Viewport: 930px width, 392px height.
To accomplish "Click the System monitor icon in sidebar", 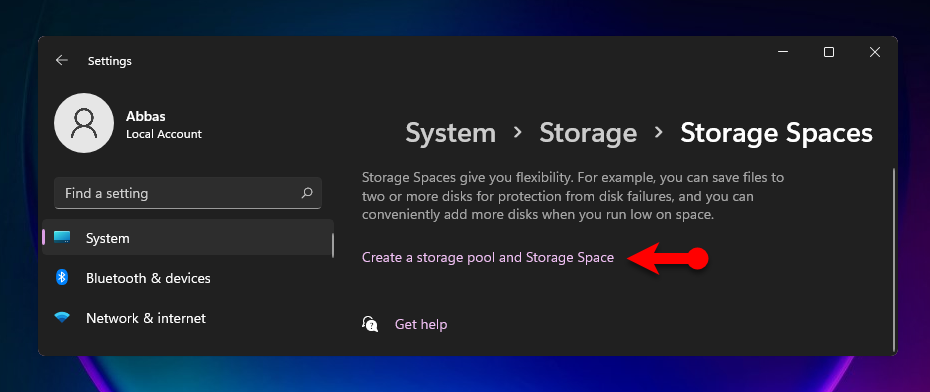I will (62, 238).
